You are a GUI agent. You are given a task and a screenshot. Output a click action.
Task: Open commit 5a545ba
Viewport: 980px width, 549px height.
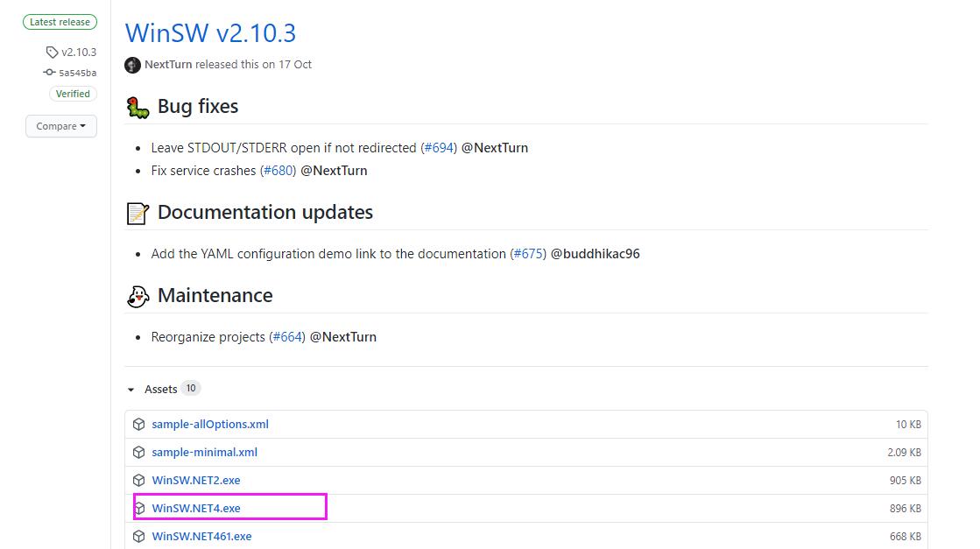[77, 73]
